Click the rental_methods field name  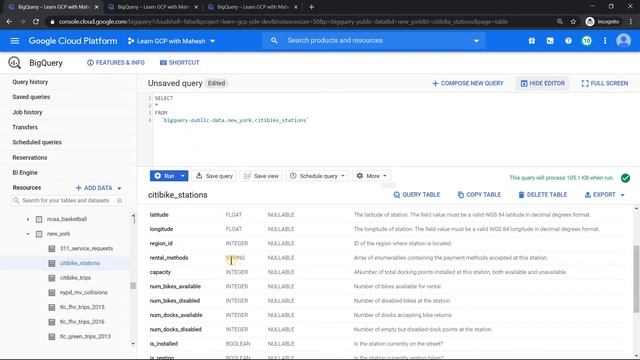tap(169, 258)
